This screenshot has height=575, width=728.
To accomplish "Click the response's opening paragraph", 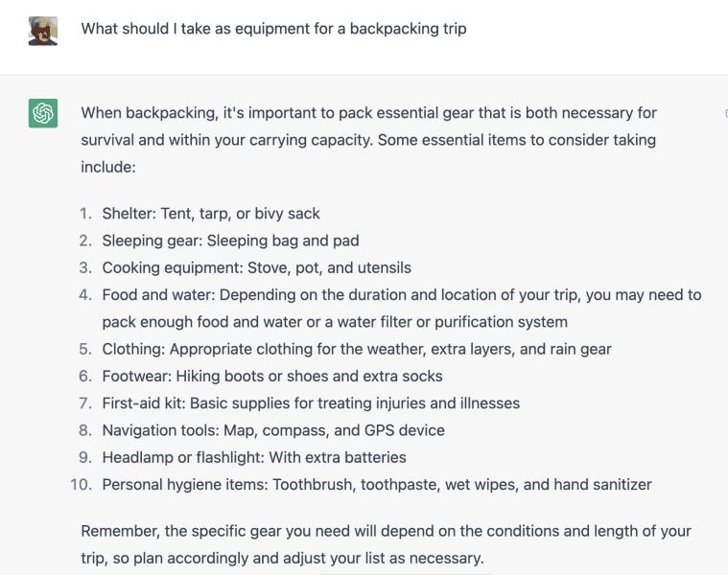I will [x=368, y=140].
